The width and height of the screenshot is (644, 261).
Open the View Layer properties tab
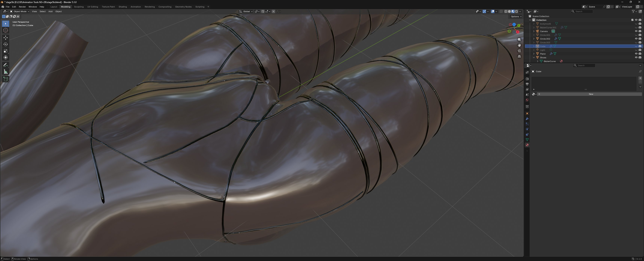coord(527,89)
